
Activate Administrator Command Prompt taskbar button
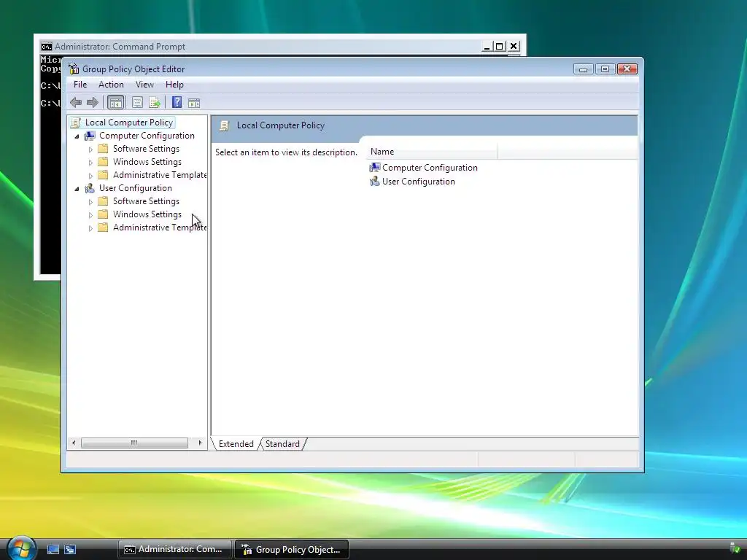(175, 550)
